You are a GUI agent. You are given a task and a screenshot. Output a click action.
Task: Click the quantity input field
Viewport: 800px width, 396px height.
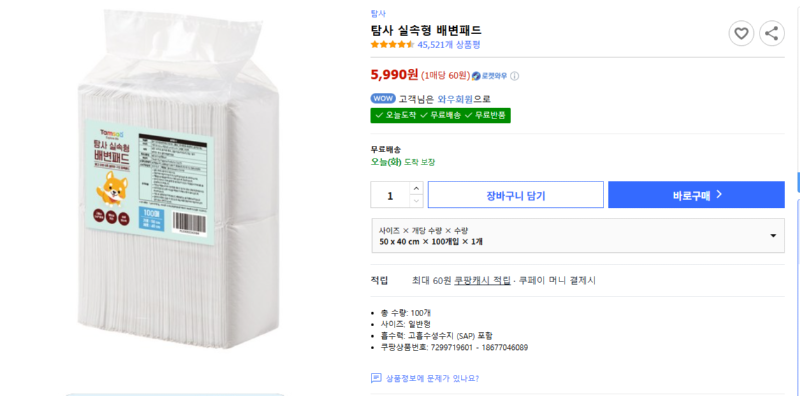pyautogui.click(x=390, y=194)
